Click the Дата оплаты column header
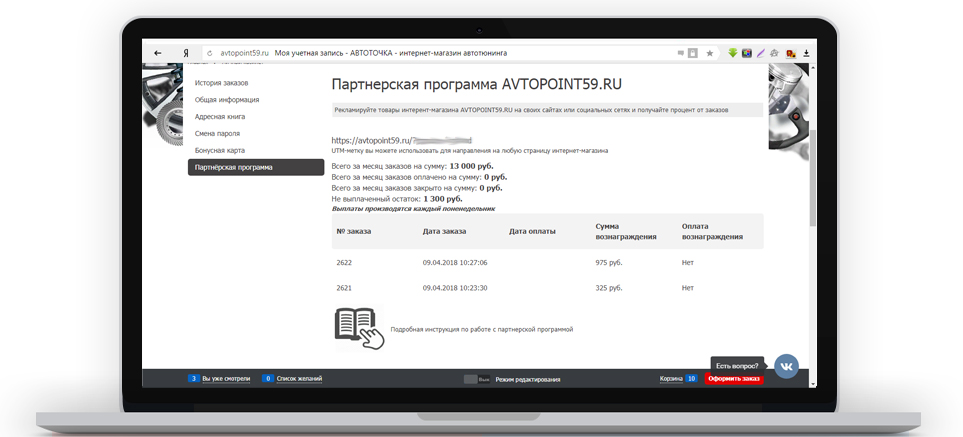Viewport: 963px width, 437px height. pyautogui.click(x=532, y=231)
